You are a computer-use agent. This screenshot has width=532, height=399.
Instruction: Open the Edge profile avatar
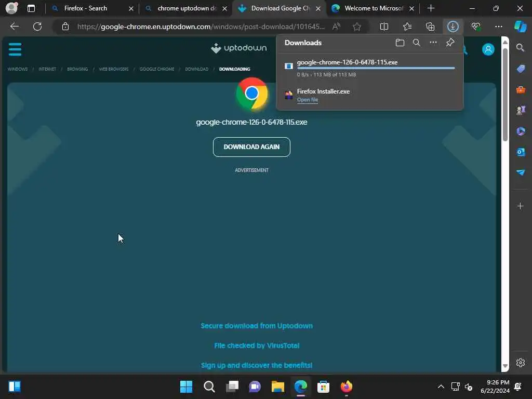(x=11, y=8)
